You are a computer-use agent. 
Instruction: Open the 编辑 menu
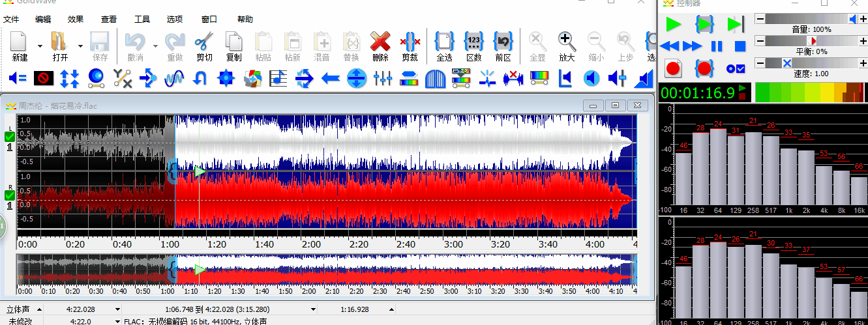click(x=44, y=20)
